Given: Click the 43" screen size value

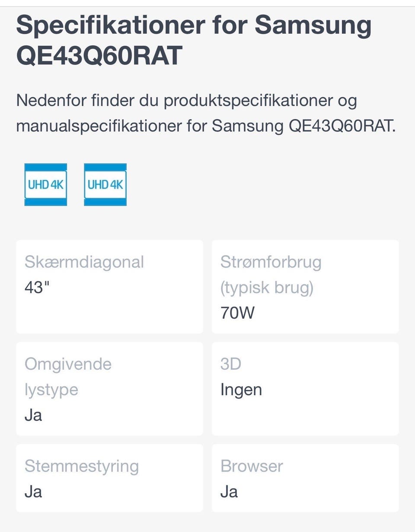Looking at the screenshot, I should (x=35, y=288).
